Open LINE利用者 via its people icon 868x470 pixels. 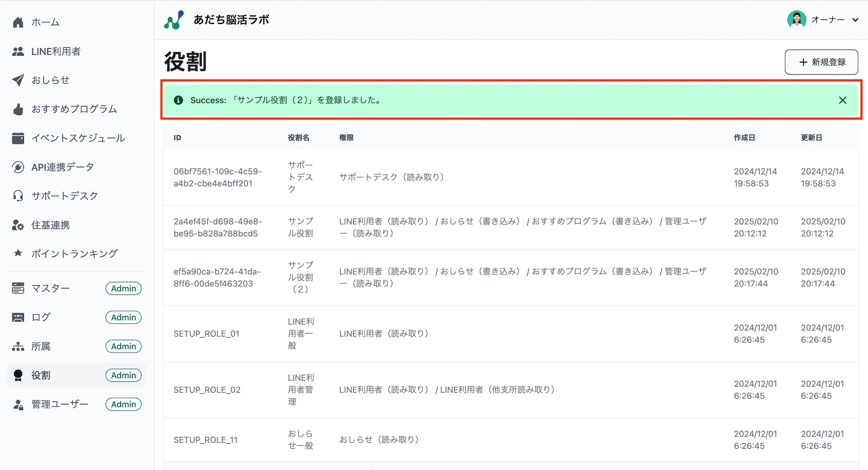click(18, 51)
